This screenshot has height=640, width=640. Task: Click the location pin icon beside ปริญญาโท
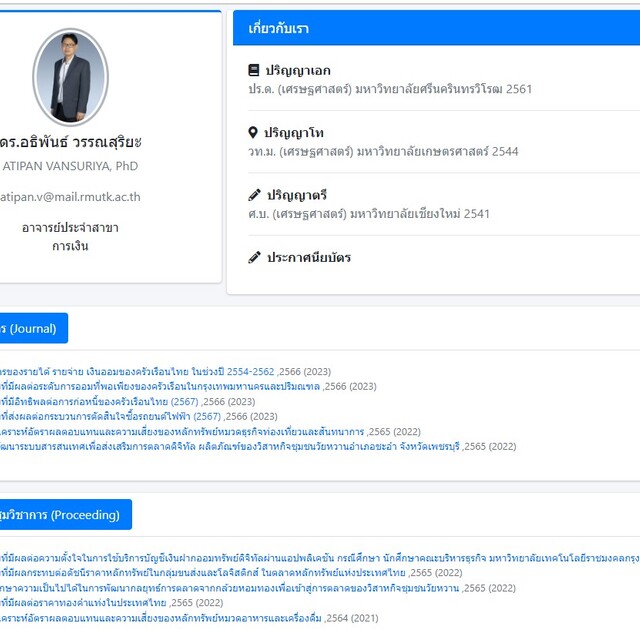coord(253,133)
